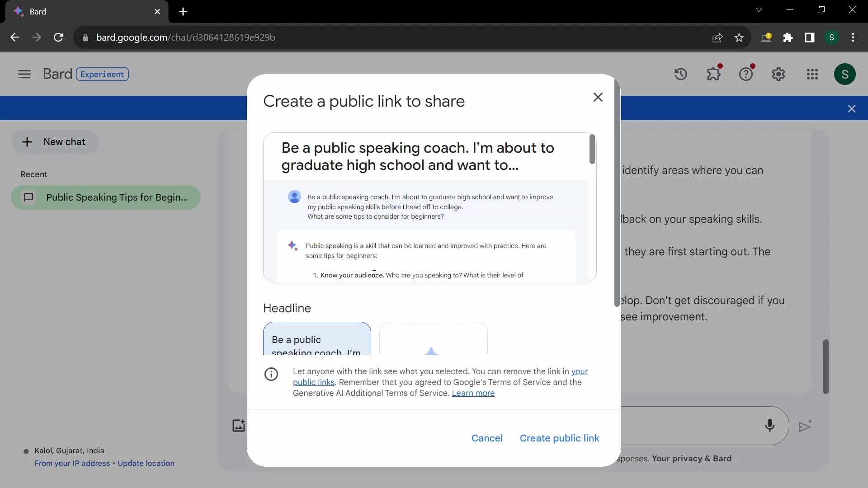Click the send message arrow icon
This screenshot has height=488, width=868.
[x=805, y=426]
